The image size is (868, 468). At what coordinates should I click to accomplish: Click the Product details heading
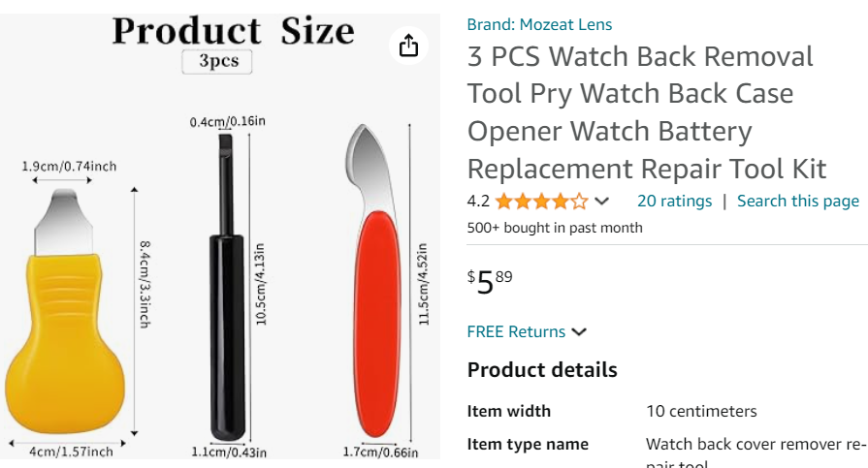(x=542, y=370)
